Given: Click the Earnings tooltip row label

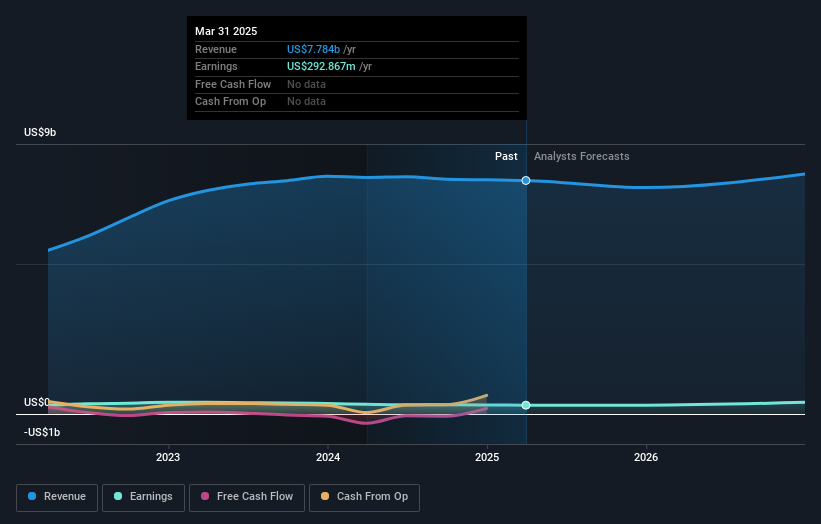Looking at the screenshot, I should (x=216, y=66).
